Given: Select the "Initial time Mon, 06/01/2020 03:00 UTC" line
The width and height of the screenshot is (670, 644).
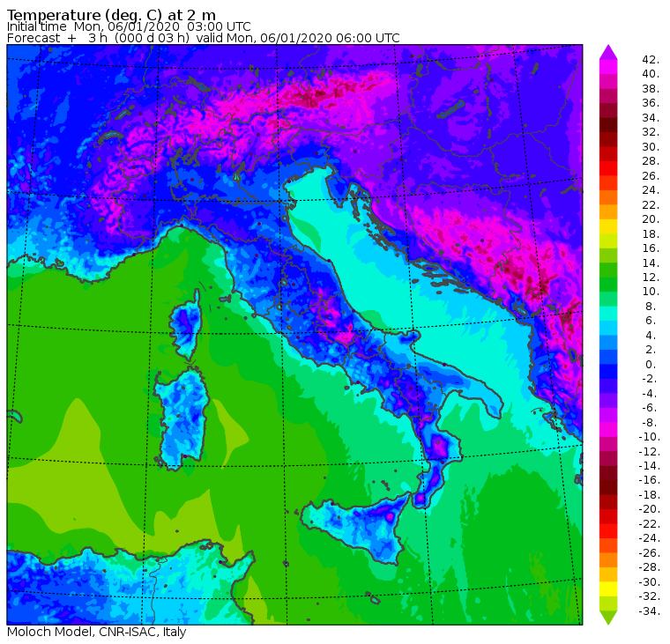Looking at the screenshot, I should [x=129, y=26].
